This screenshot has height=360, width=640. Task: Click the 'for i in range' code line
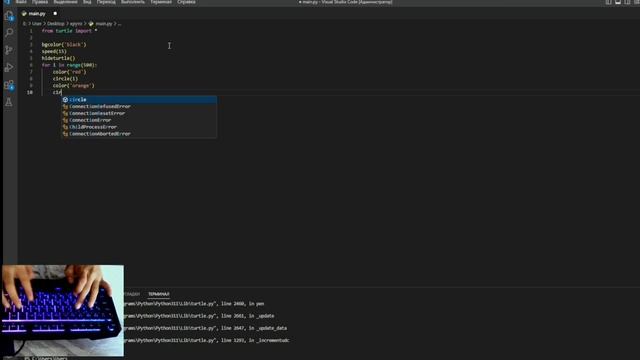click(69, 65)
